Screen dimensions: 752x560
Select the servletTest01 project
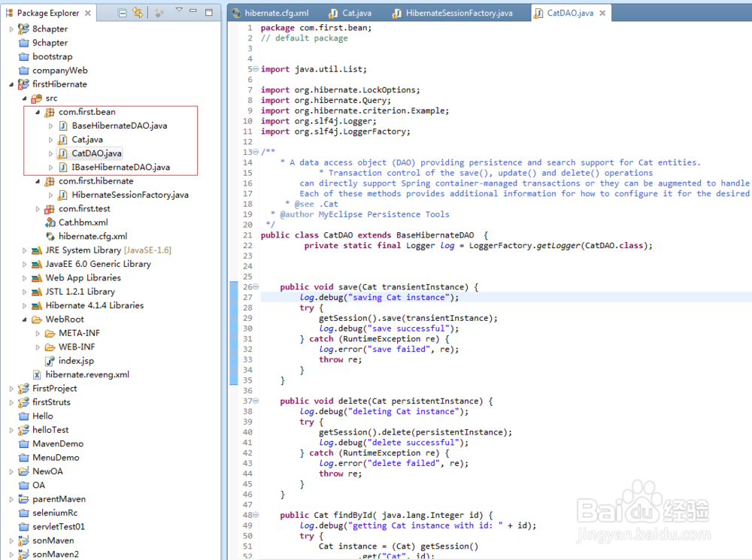pyautogui.click(x=59, y=526)
